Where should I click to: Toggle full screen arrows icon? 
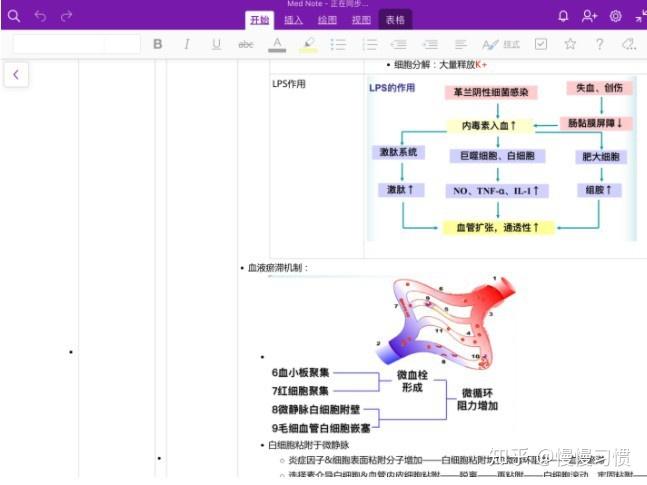(x=641, y=17)
